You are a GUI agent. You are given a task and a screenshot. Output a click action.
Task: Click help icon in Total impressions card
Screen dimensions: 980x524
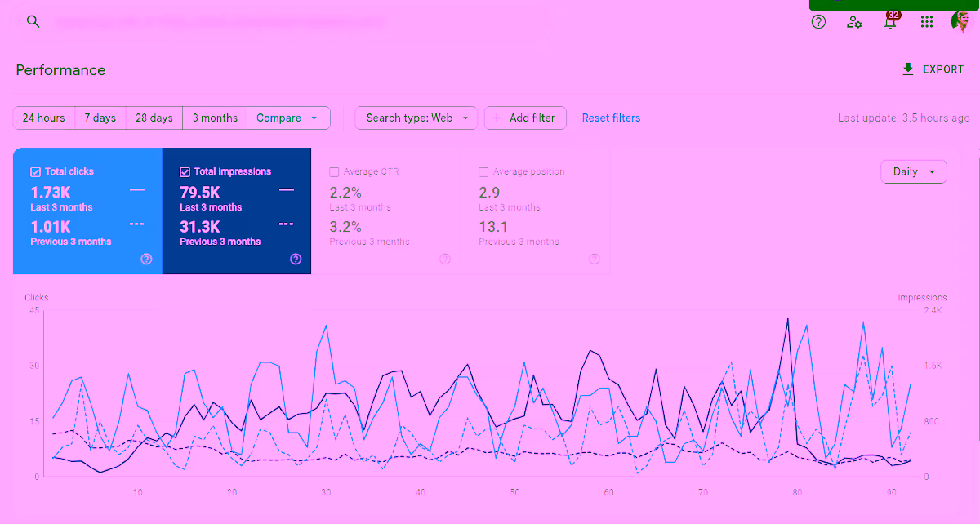click(x=296, y=259)
